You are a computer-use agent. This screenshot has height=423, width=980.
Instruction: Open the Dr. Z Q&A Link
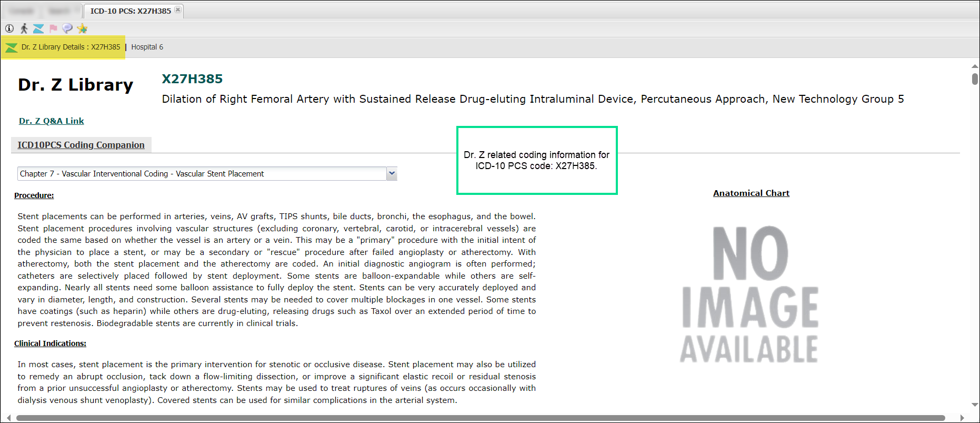52,121
